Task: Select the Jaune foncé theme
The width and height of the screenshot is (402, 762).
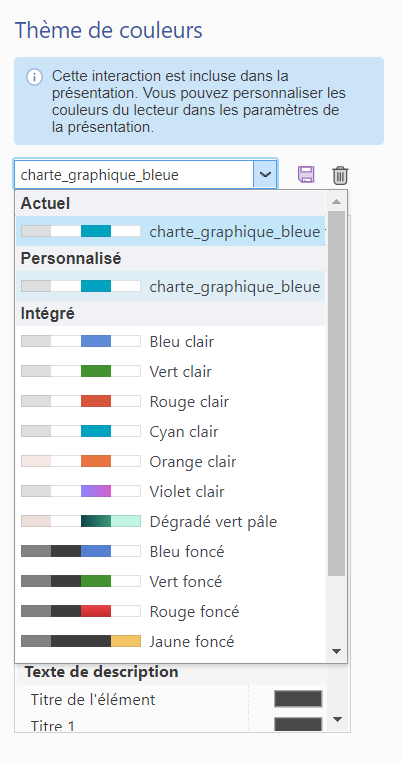Action: coord(171,641)
